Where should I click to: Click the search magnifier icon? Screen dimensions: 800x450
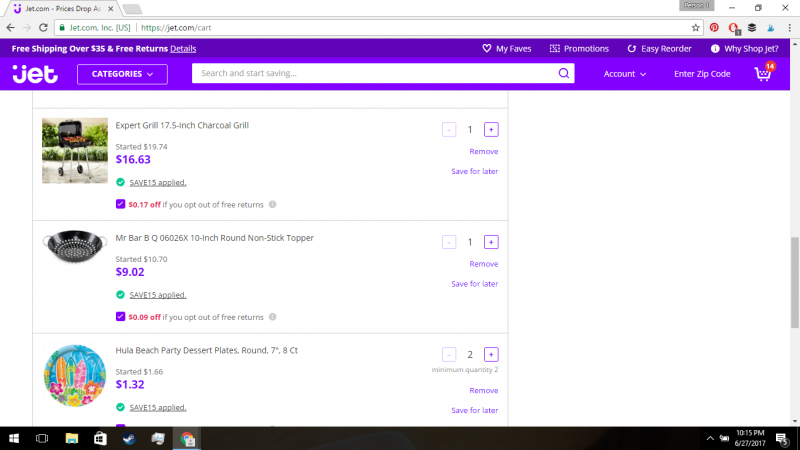563,73
